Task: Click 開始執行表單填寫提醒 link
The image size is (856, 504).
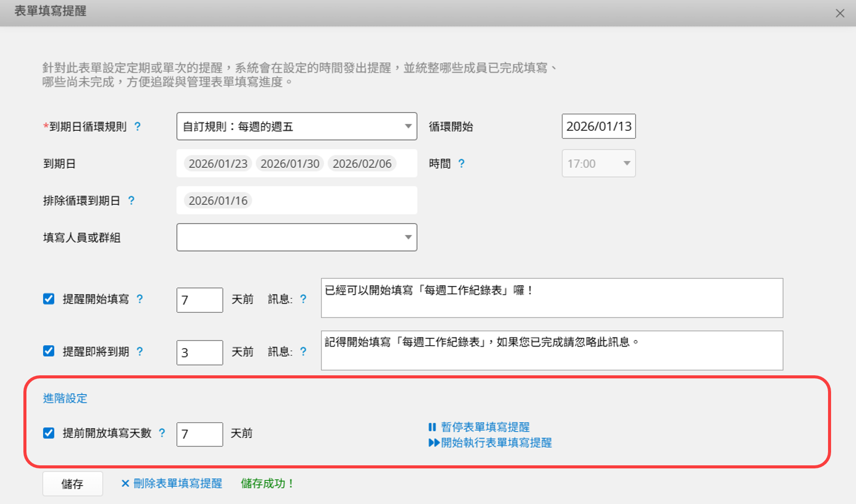Action: (x=496, y=443)
